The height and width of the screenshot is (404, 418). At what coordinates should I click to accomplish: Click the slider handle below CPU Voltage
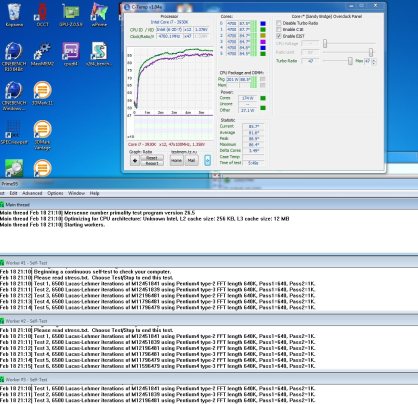point(371,52)
